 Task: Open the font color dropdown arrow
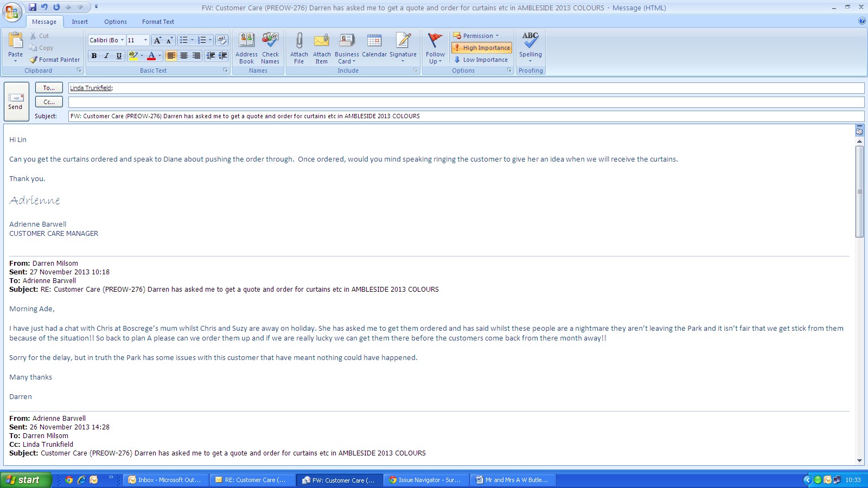[x=159, y=56]
